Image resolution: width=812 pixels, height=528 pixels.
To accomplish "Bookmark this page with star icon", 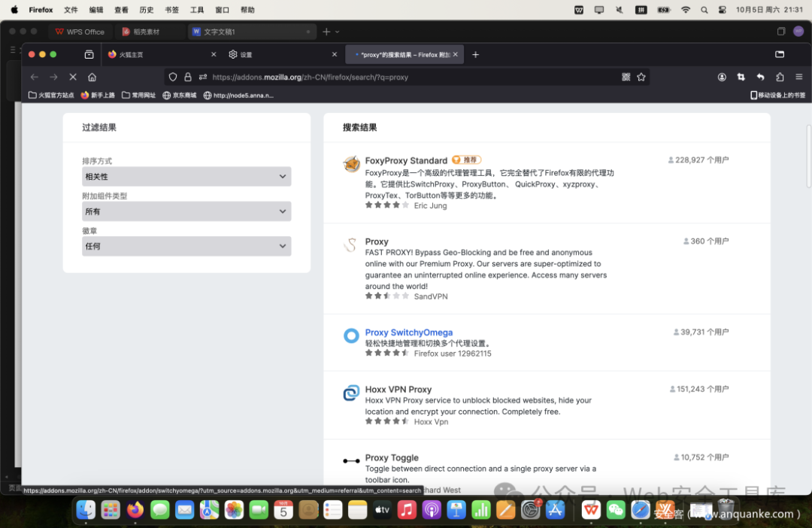I will 641,77.
